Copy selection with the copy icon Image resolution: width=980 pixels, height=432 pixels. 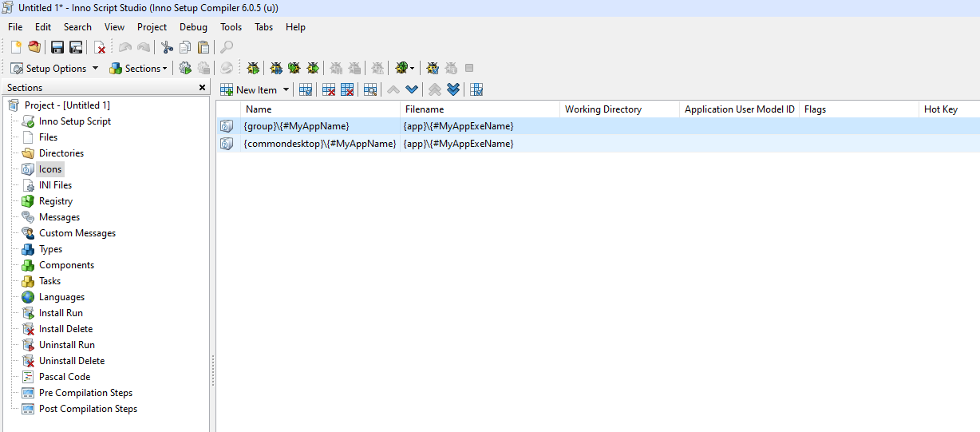[185, 47]
